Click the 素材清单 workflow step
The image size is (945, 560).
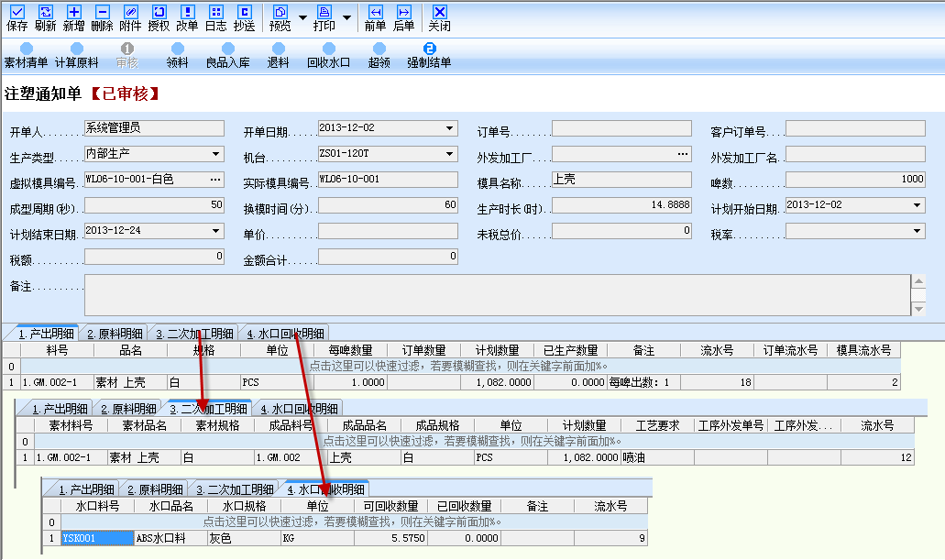26,56
